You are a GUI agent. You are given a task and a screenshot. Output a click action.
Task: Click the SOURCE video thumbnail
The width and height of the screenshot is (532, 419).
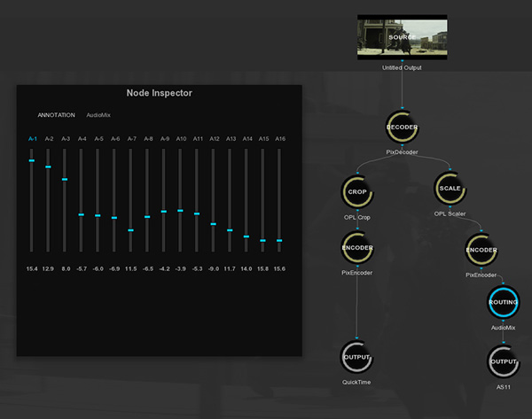402,37
